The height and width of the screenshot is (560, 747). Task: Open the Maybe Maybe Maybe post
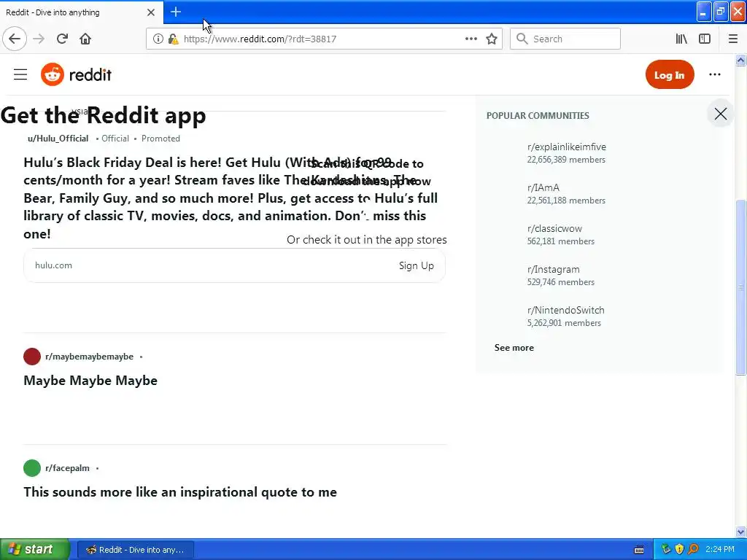[x=90, y=381]
